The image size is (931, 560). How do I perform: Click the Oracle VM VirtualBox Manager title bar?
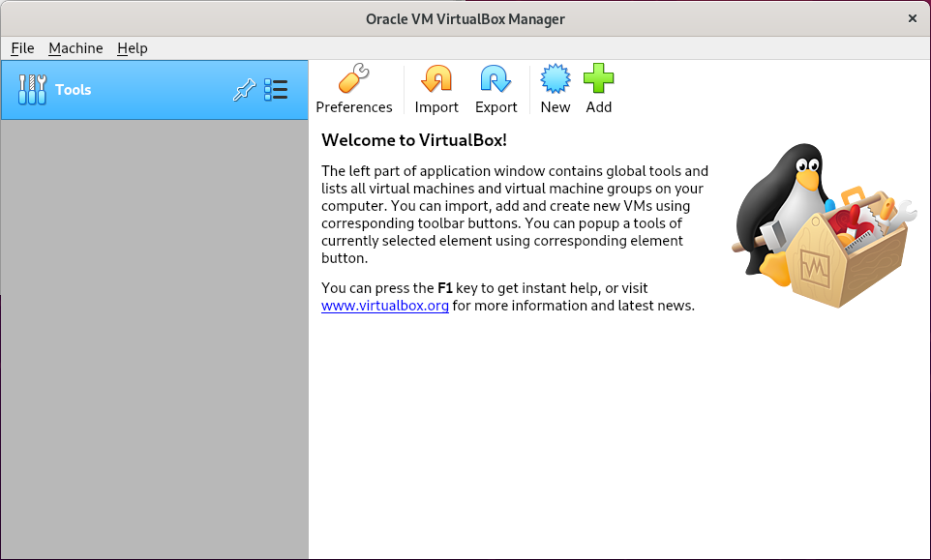(x=465, y=19)
